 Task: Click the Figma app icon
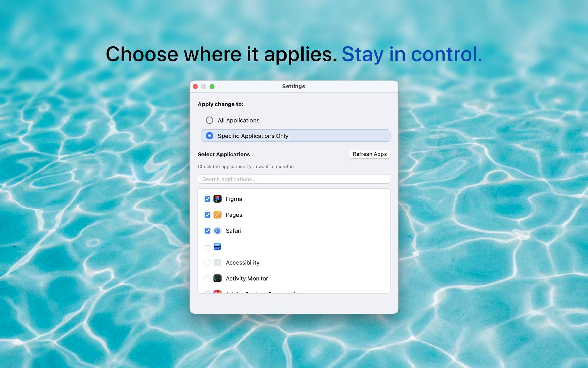point(217,199)
